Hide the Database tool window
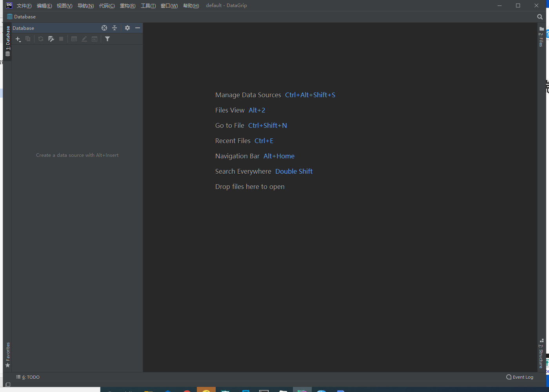This screenshot has height=392, width=549. click(x=138, y=28)
